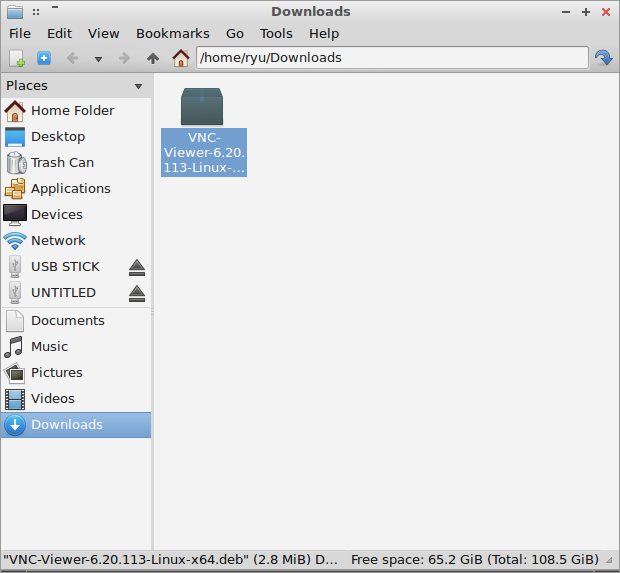
Task: Open the Bookmarks menu
Action: click(x=173, y=34)
